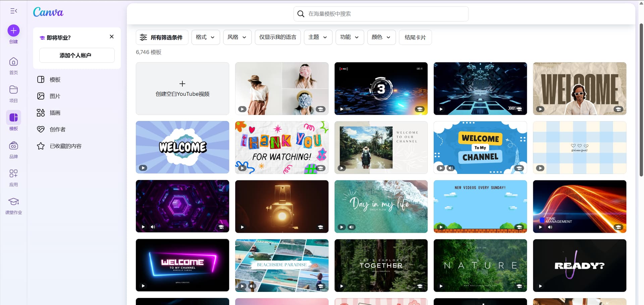Select the 结尾卡片 filter chip

coord(415,37)
